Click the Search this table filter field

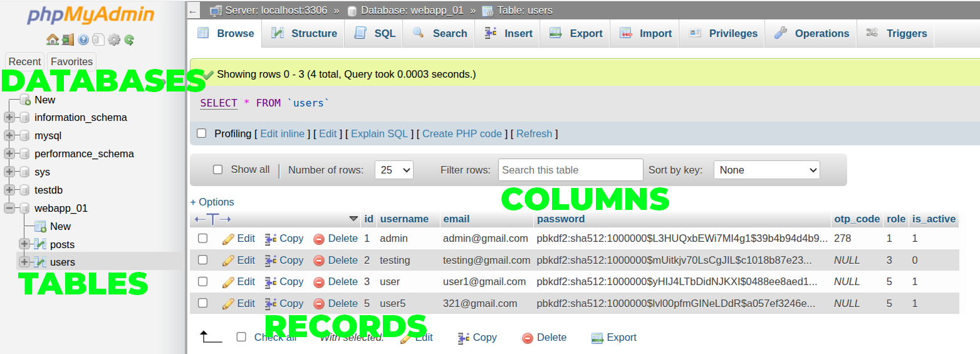[570, 170]
